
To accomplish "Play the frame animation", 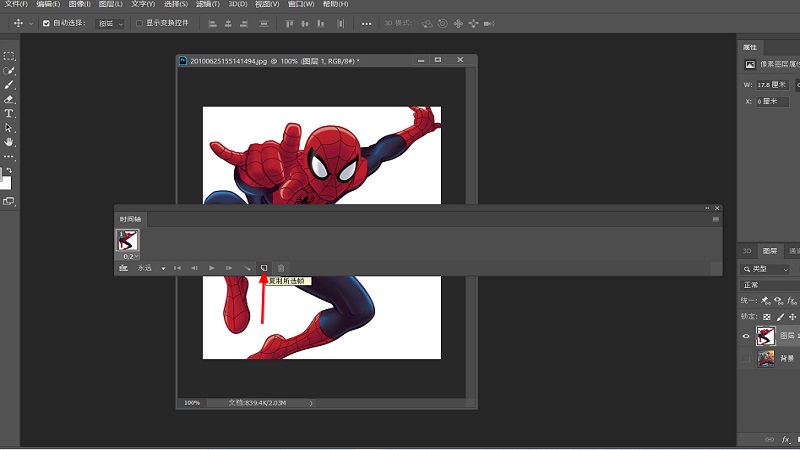I will tap(211, 268).
